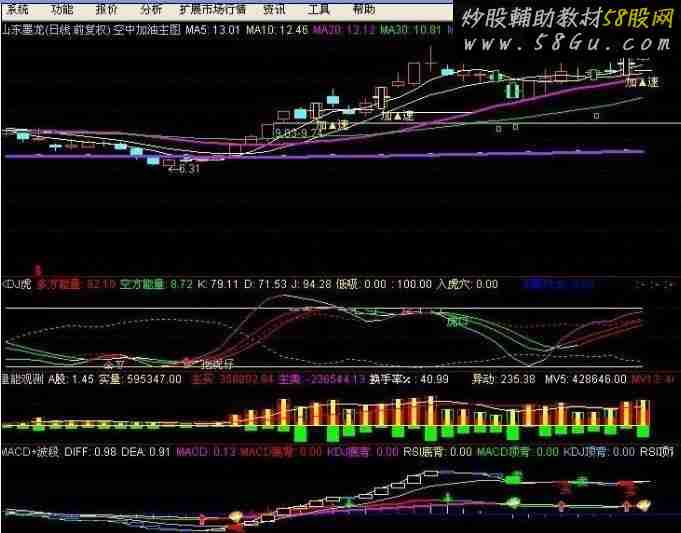
Task: Click the DIFF: 0.98 value
Action: [90, 452]
